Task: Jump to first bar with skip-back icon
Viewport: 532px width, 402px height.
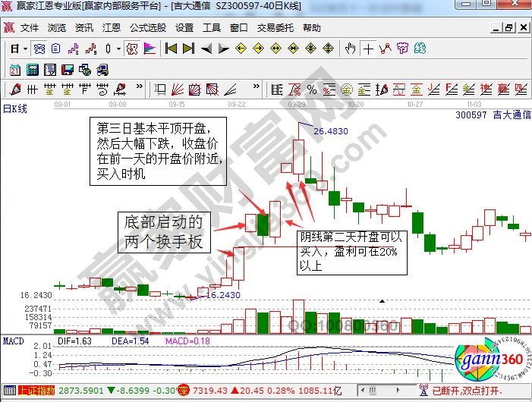Action: pyautogui.click(x=171, y=49)
